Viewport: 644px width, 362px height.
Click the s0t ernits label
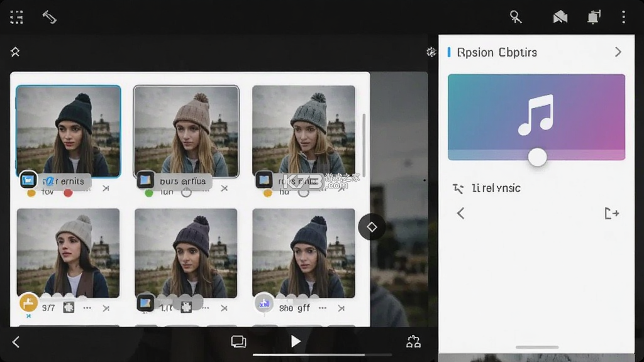pyautogui.click(x=64, y=181)
